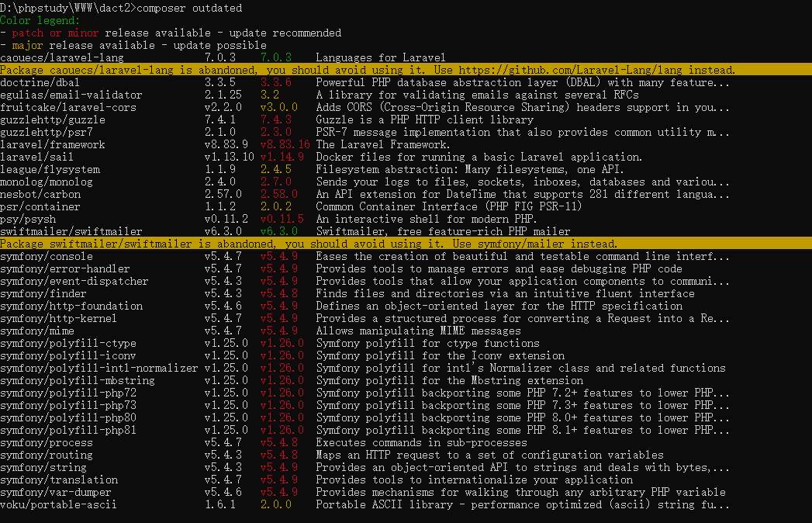Click package name monolog/monolog
The width and height of the screenshot is (812, 523).
coord(46,182)
